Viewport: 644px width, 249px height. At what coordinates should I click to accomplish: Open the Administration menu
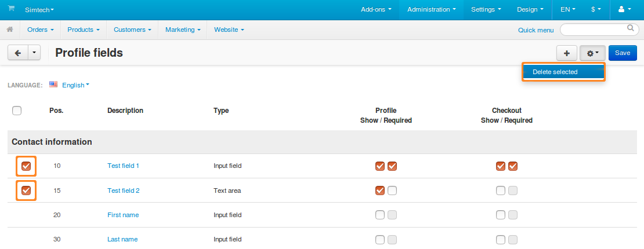coord(431,9)
